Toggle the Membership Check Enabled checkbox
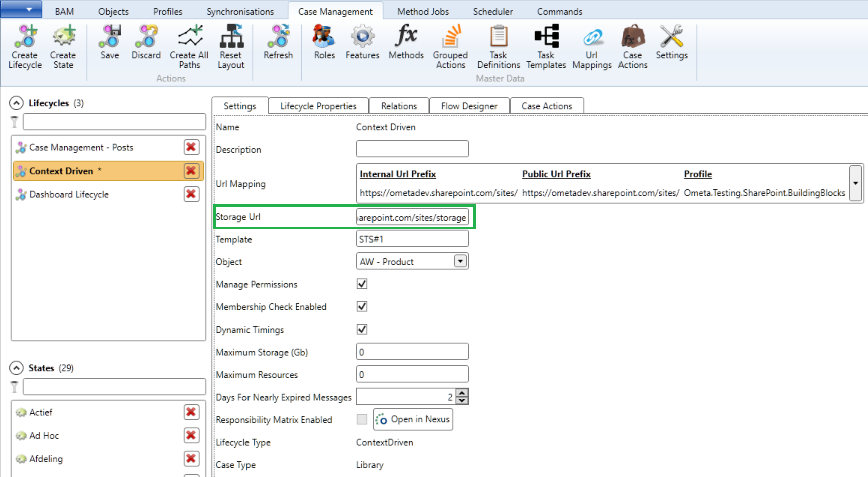 tap(362, 307)
